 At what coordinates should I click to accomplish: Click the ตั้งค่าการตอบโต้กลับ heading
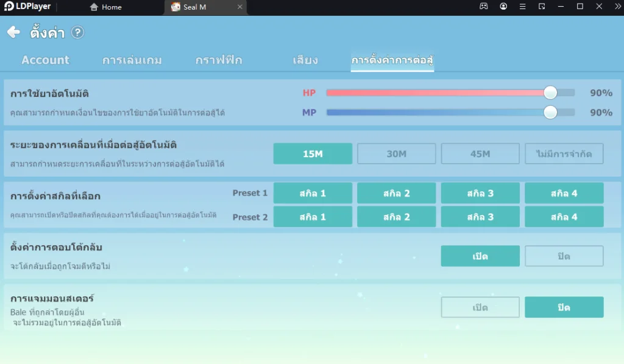(56, 247)
